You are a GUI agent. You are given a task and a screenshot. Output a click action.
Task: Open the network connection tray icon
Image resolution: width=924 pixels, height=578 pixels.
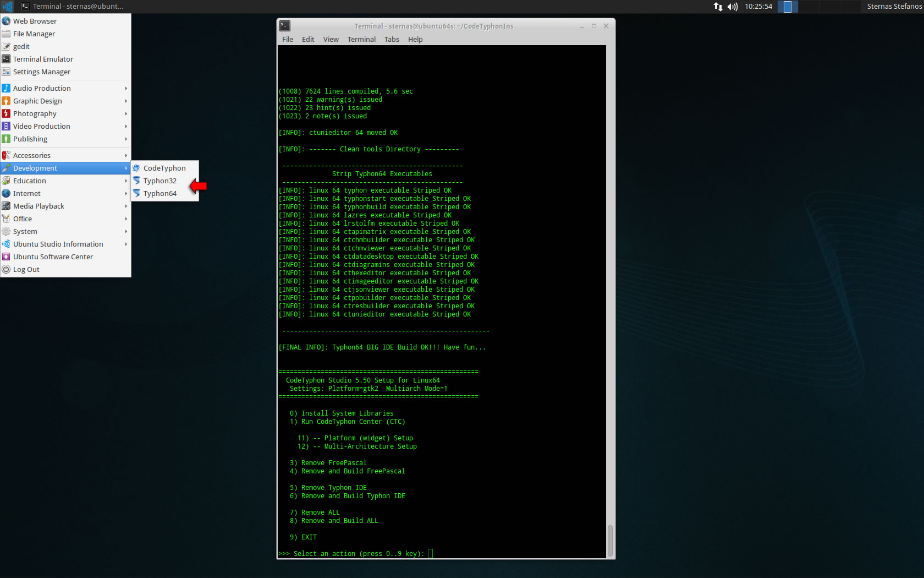point(718,7)
